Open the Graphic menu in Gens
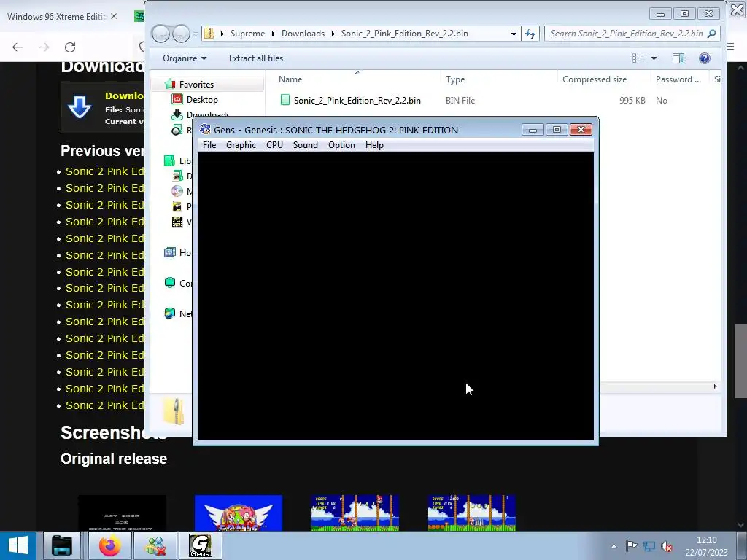 point(241,145)
